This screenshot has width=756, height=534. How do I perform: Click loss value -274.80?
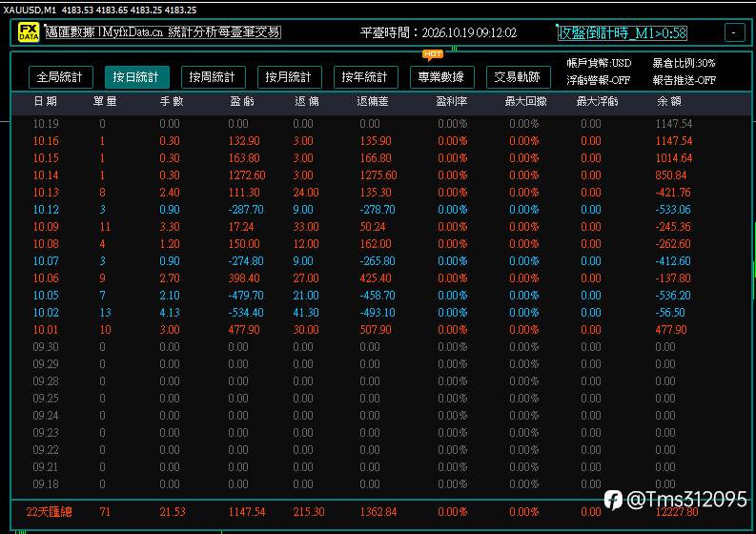point(246,261)
